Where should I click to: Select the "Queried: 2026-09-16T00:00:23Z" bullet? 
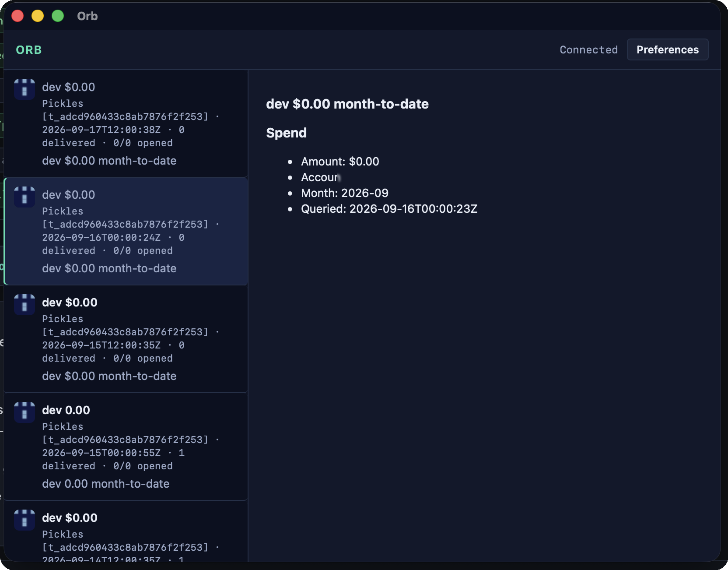pos(389,209)
